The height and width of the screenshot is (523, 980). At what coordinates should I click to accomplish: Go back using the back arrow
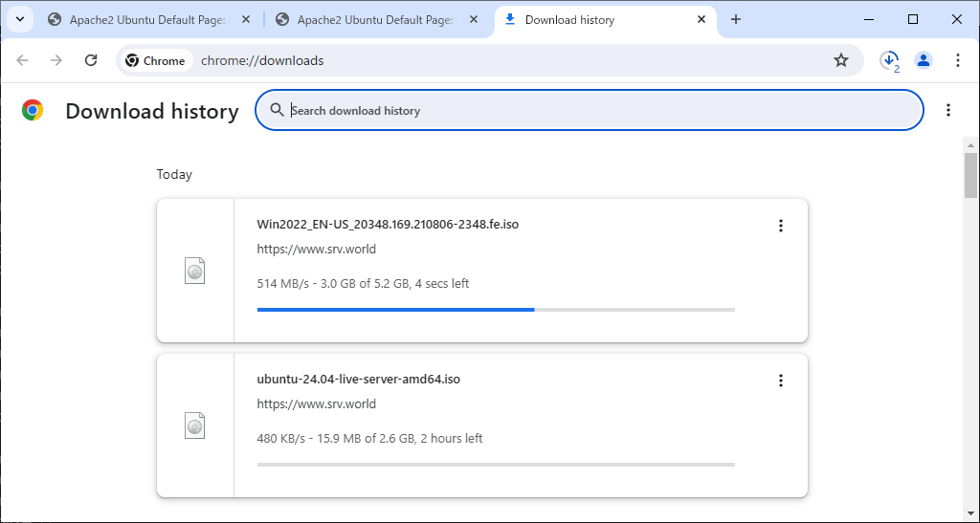coord(22,60)
